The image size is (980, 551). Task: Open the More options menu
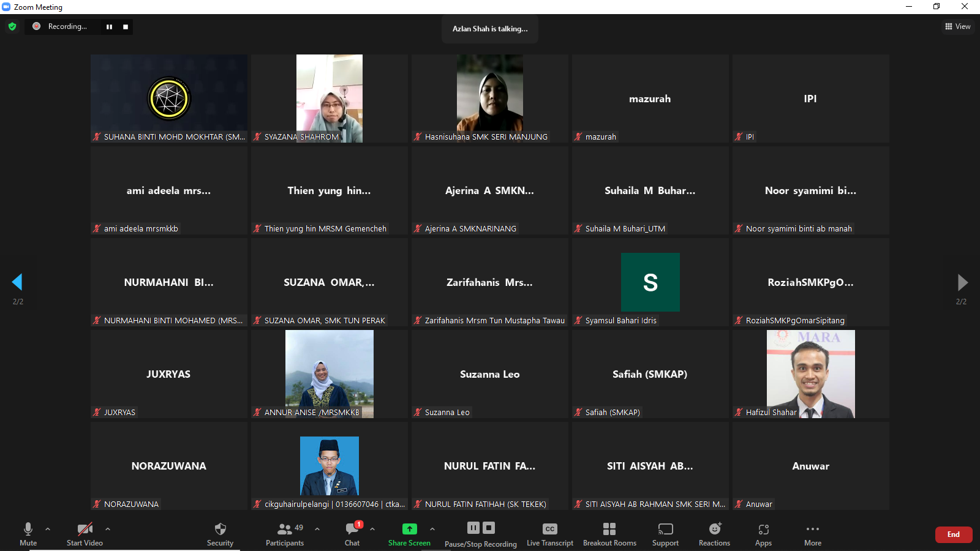click(x=813, y=530)
